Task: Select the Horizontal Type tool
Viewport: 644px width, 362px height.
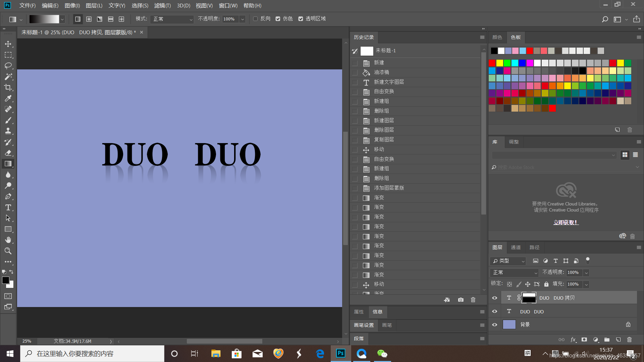Action: [x=8, y=207]
